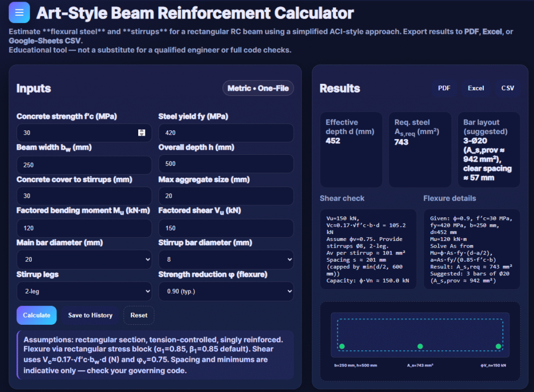The image size is (534, 392).
Task: Export results to Excel
Action: click(x=476, y=88)
